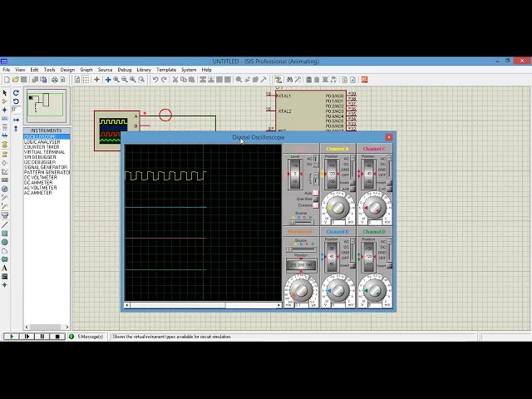
Task: Click the Redo toolbar icon
Action: click(x=164, y=80)
